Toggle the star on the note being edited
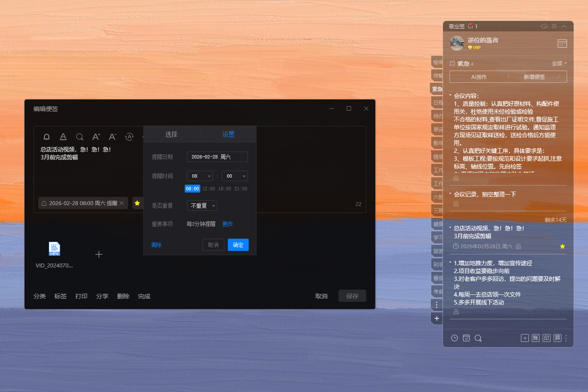 (x=138, y=203)
